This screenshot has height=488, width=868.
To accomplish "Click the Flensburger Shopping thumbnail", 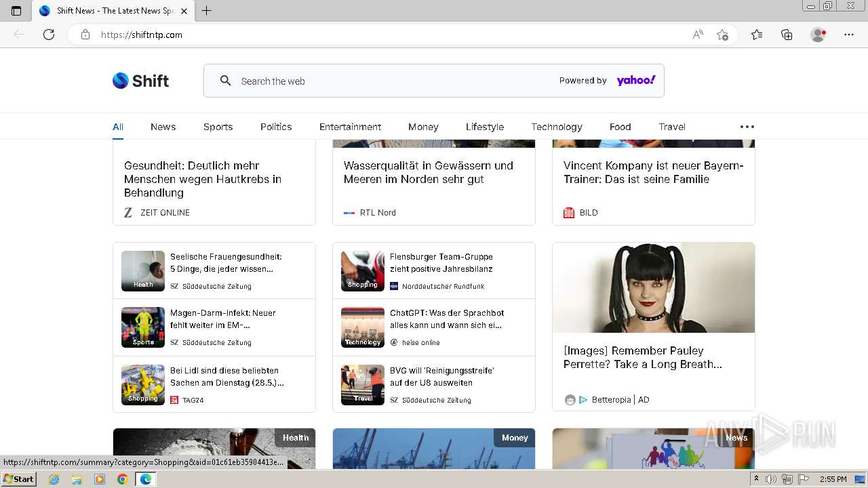I will 363,271.
